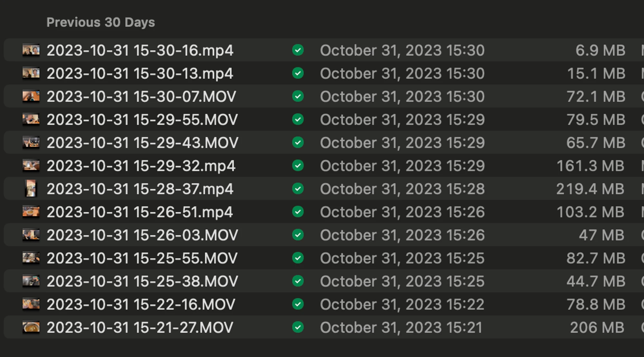The image size is (644, 357).
Task: Select the thumbnail of 2023-10-31 15-30-13.mp4
Action: pyautogui.click(x=31, y=73)
